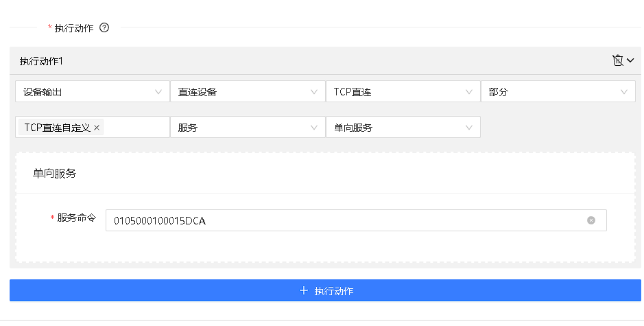
Task: Open the 直连设备 dropdown
Action: (x=247, y=92)
